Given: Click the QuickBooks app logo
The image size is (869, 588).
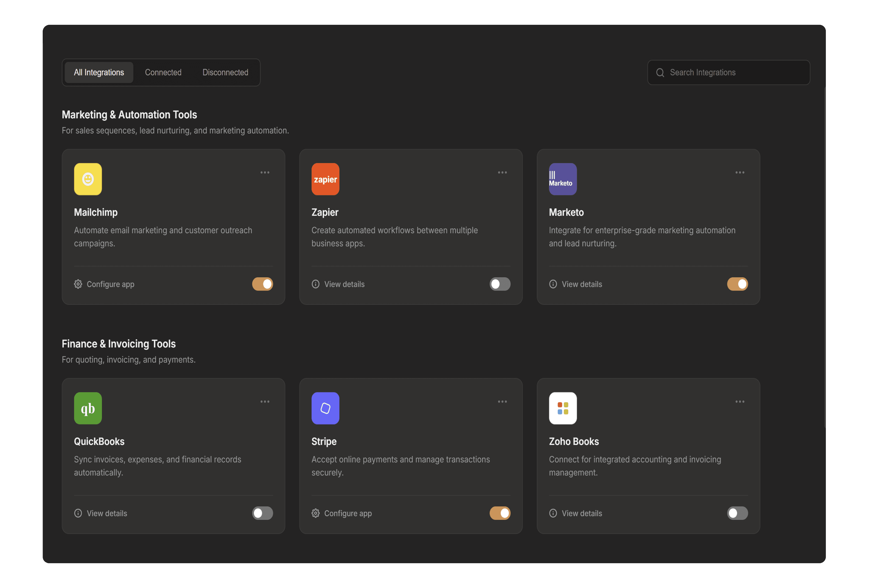Looking at the screenshot, I should tap(88, 408).
